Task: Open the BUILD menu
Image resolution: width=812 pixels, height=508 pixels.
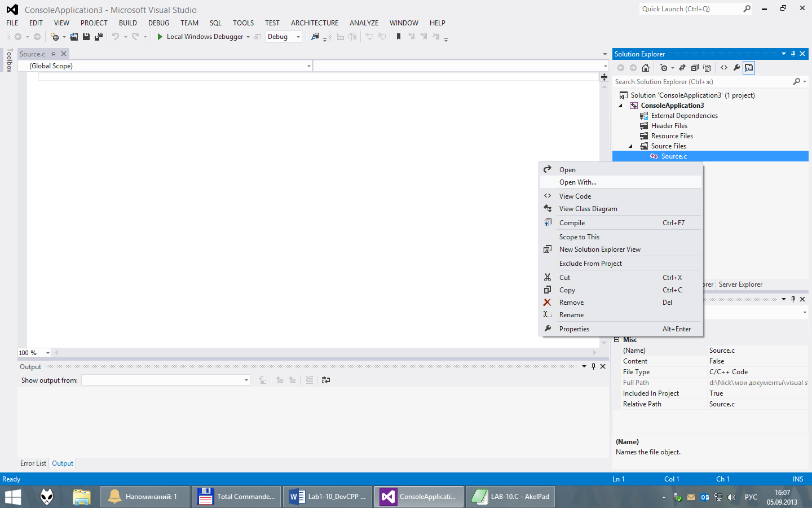Action: point(128,23)
